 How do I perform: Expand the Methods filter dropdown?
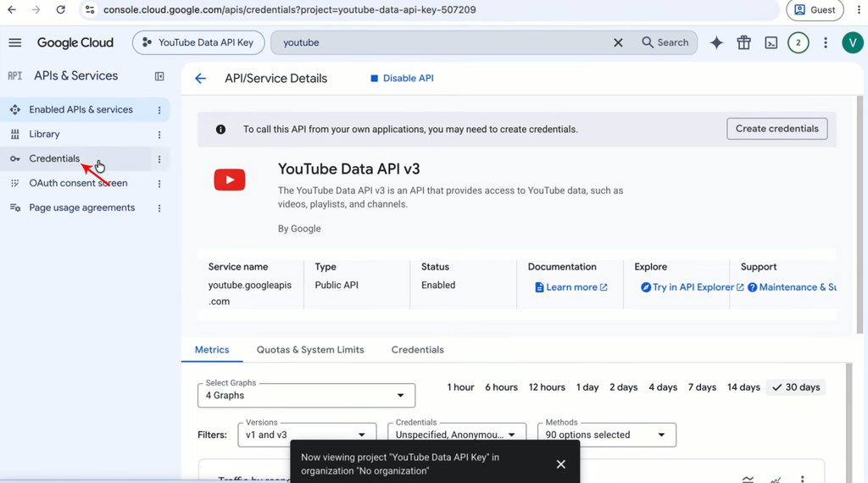[x=607, y=435]
